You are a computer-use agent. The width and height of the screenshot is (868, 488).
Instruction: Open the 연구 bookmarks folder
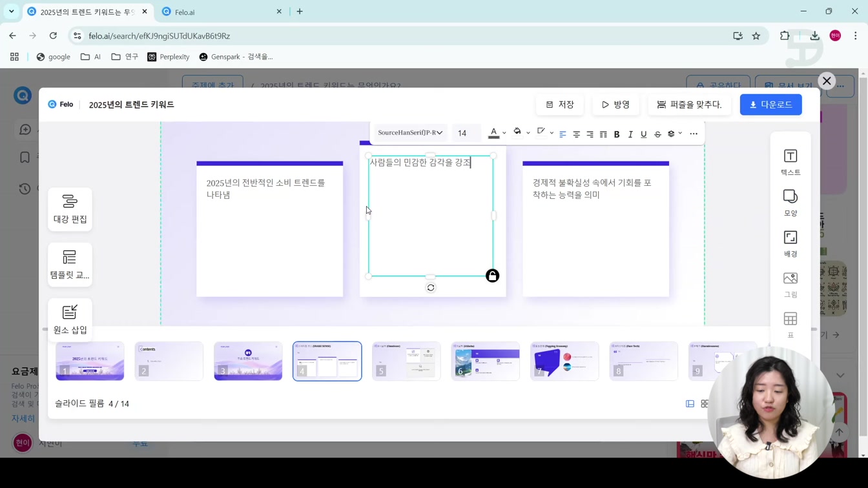(x=125, y=57)
